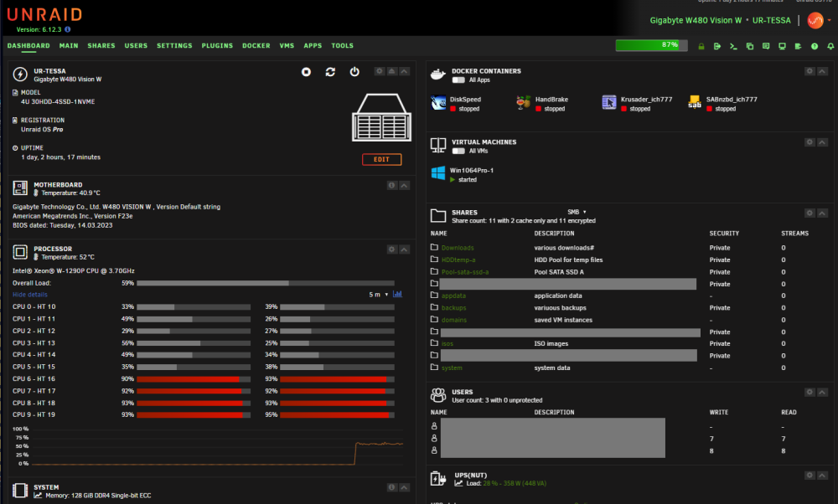838x504 pixels.
Task: Collapse the Processor panel
Action: 405,249
